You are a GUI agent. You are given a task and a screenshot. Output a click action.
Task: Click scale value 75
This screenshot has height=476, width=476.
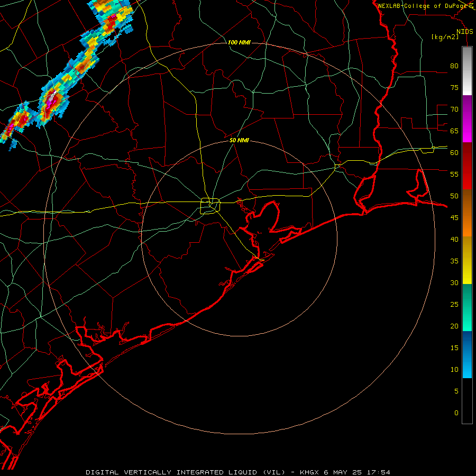pyautogui.click(x=454, y=87)
